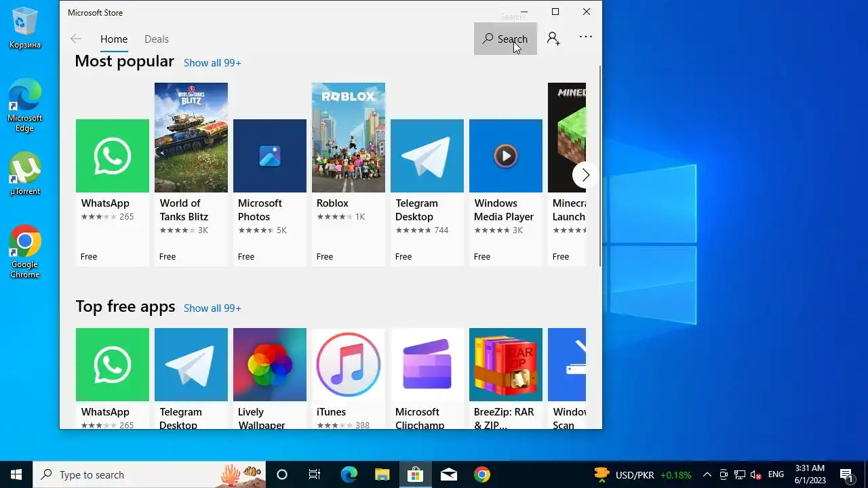Open the Recycle Bin desktop icon
Image resolution: width=868 pixels, height=488 pixels.
coord(25,28)
